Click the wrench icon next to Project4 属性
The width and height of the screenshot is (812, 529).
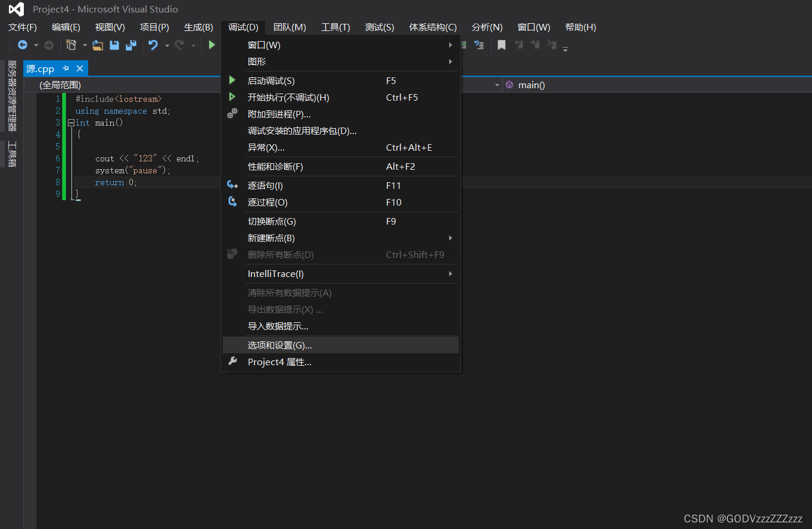coord(232,362)
